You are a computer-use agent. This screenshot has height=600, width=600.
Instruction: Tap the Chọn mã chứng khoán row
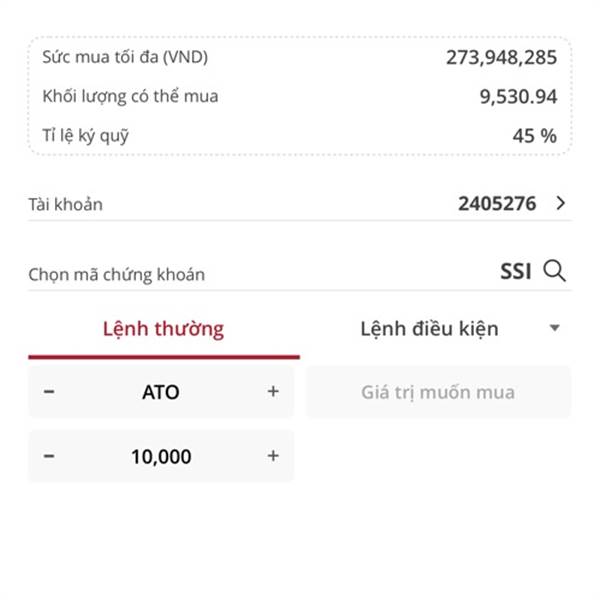pyautogui.click(x=300, y=272)
